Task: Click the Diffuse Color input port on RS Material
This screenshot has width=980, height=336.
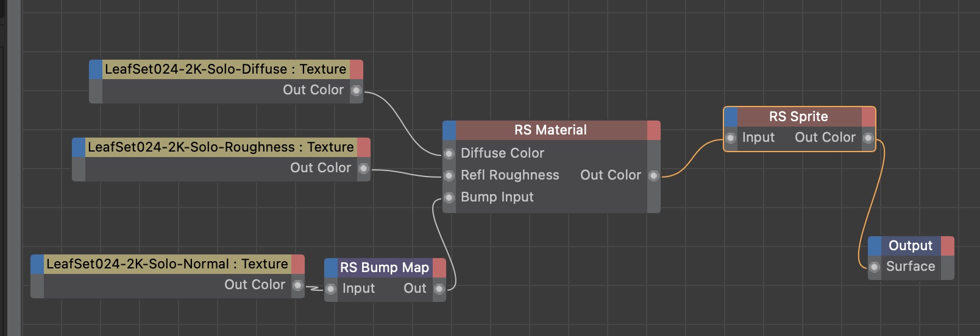Action: (449, 153)
